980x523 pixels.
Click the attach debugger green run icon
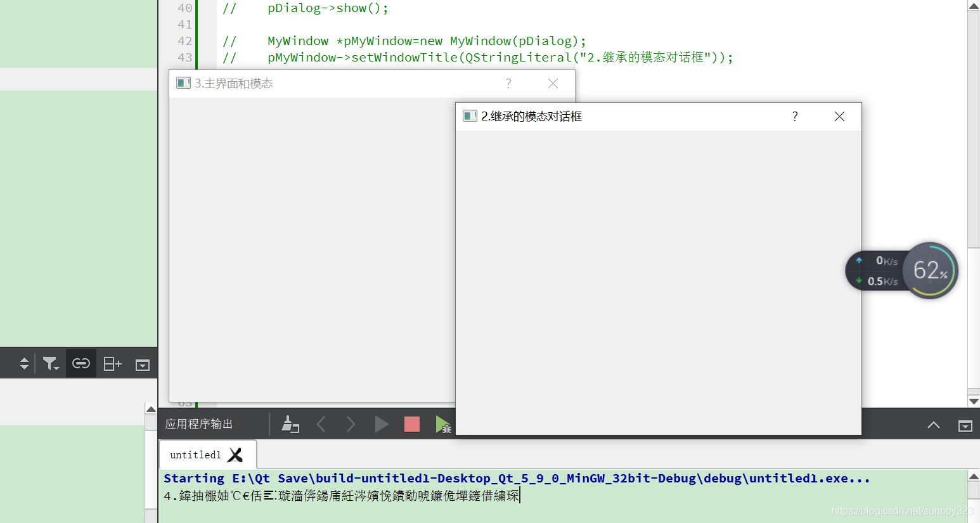[443, 424]
